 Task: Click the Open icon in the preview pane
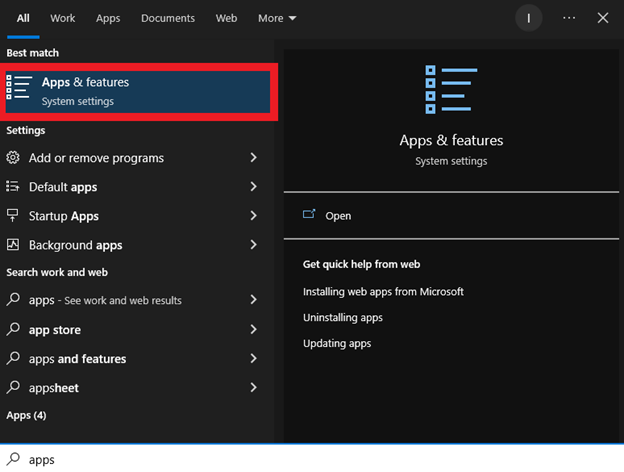click(309, 215)
